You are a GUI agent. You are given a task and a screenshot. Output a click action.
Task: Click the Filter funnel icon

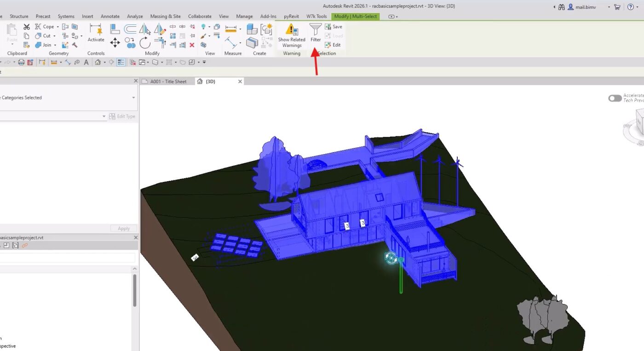(x=315, y=30)
